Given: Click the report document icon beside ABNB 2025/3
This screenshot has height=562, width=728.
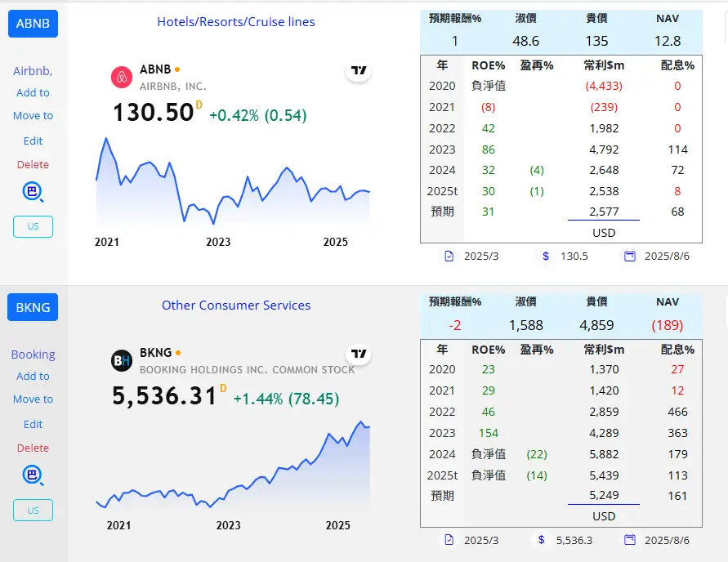Looking at the screenshot, I should coord(449,256).
